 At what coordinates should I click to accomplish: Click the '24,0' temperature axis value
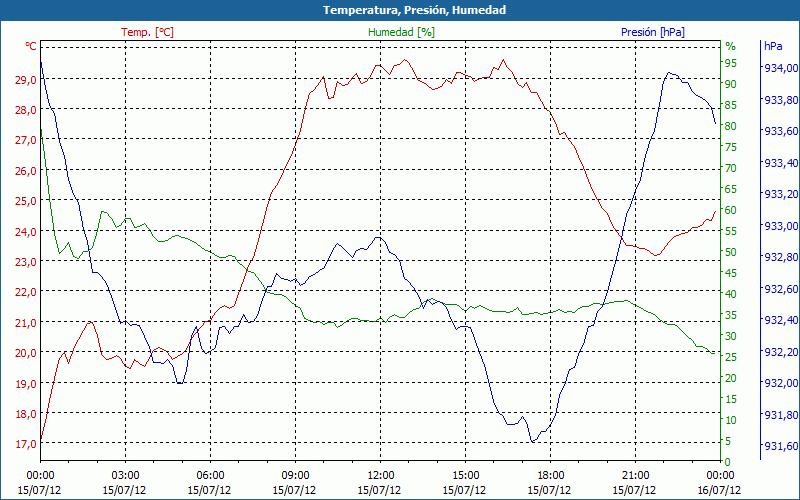[x=26, y=231]
